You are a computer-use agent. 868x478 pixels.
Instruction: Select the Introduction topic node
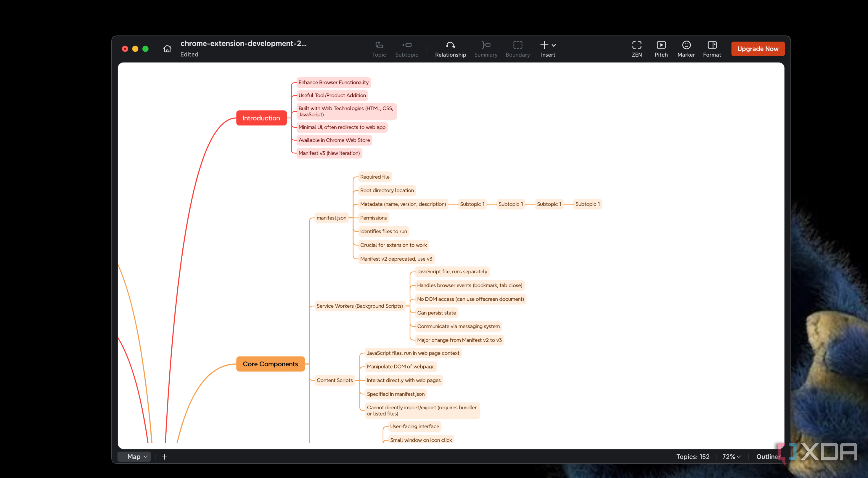click(261, 118)
